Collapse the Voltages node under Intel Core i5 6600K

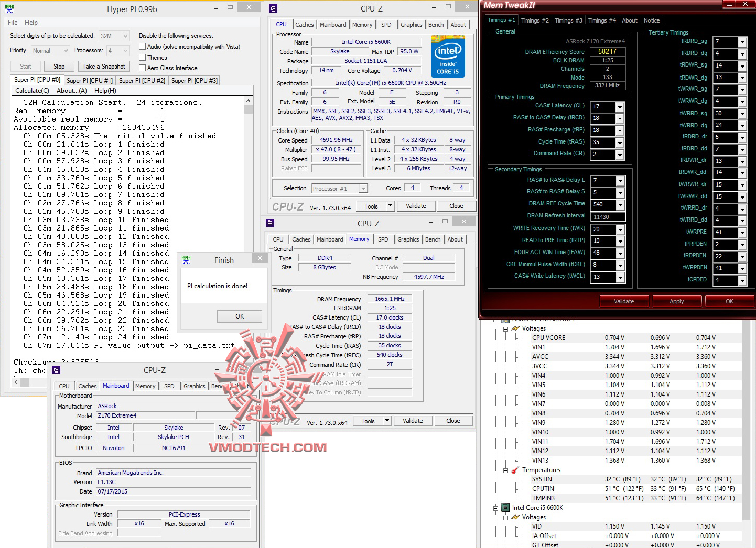(505, 518)
